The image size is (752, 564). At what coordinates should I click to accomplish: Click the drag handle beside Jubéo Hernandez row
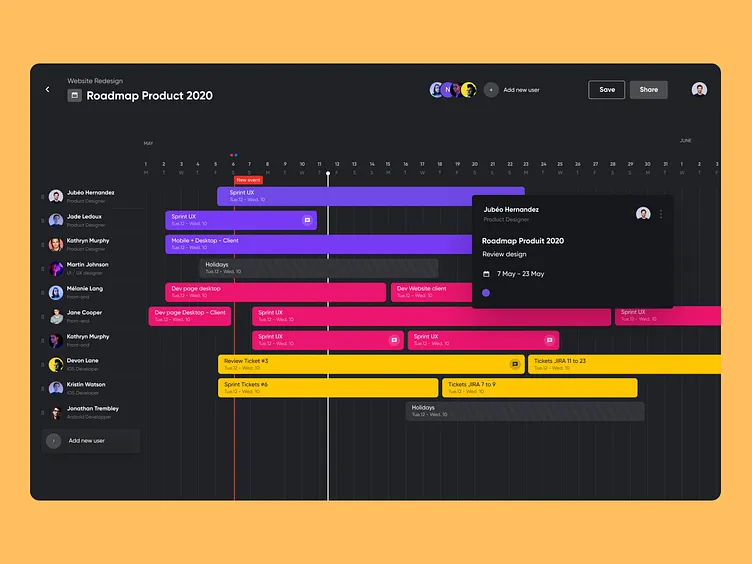(42, 197)
